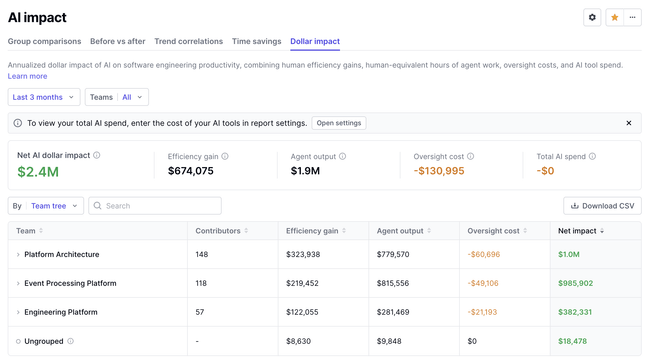Switch to Before vs after tab

[118, 41]
